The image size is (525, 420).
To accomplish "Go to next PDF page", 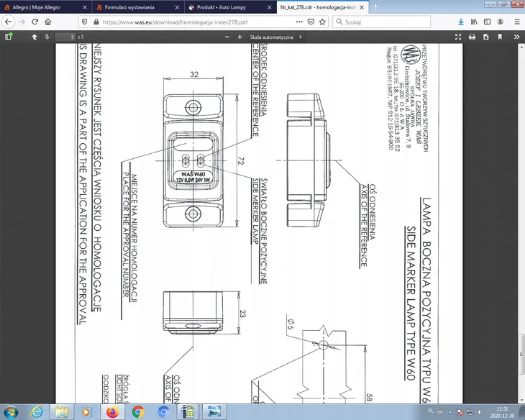I will coord(47,37).
